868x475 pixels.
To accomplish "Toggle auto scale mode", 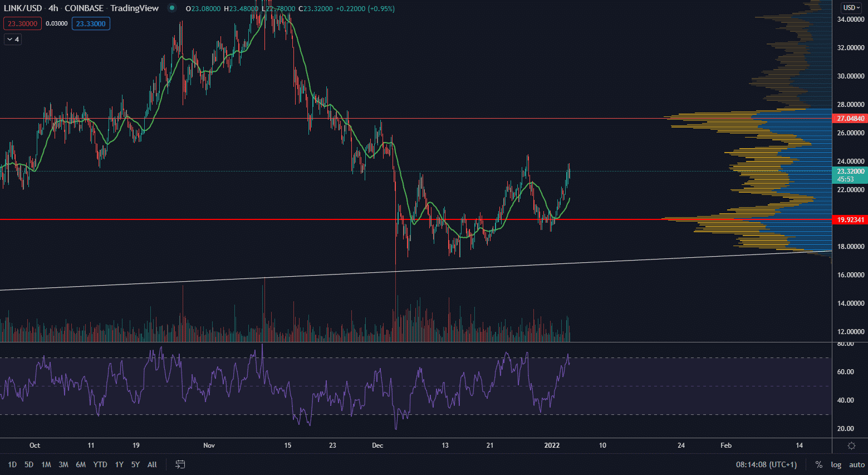I will (x=856, y=464).
